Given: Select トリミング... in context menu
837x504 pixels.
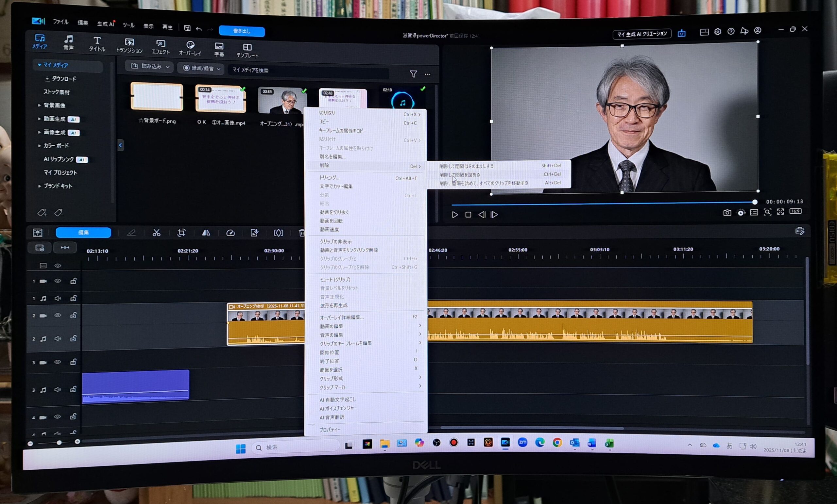Looking at the screenshot, I should coord(329,177).
